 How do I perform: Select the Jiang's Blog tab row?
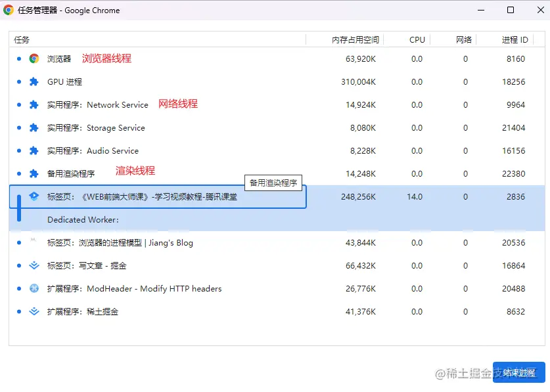click(x=277, y=243)
